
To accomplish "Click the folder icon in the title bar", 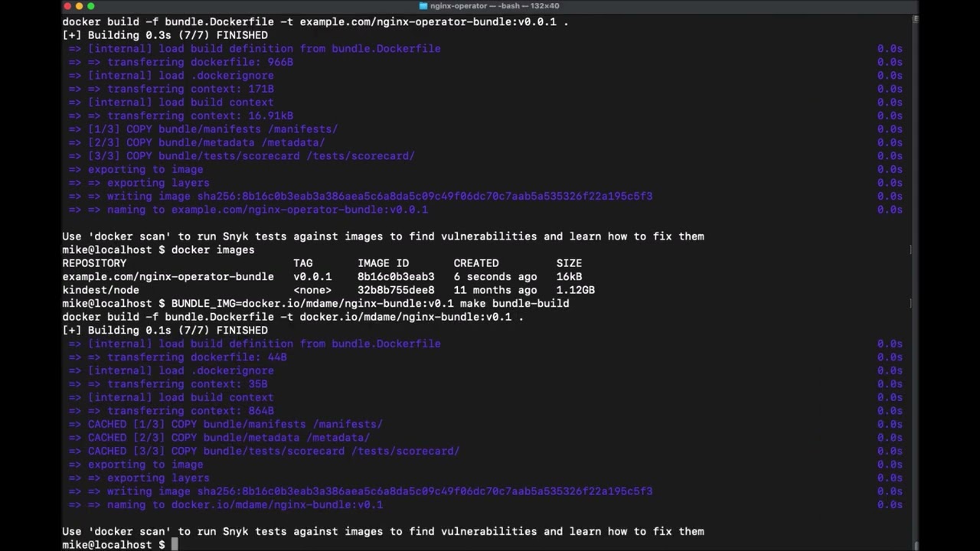I will click(x=423, y=6).
